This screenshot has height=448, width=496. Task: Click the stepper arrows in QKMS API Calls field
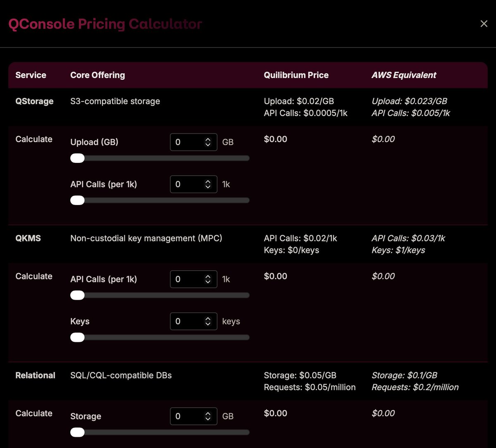coord(208,279)
